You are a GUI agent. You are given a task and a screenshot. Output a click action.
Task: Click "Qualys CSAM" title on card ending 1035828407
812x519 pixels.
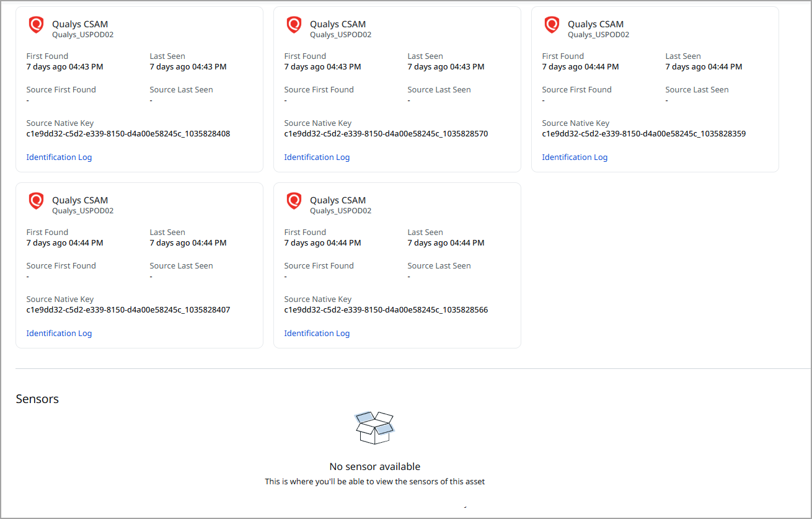pos(80,200)
